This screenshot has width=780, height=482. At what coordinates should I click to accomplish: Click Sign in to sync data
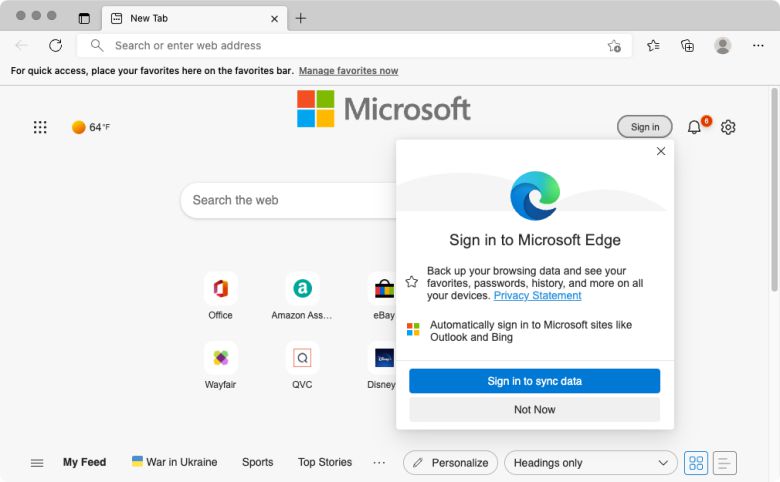pyautogui.click(x=534, y=381)
